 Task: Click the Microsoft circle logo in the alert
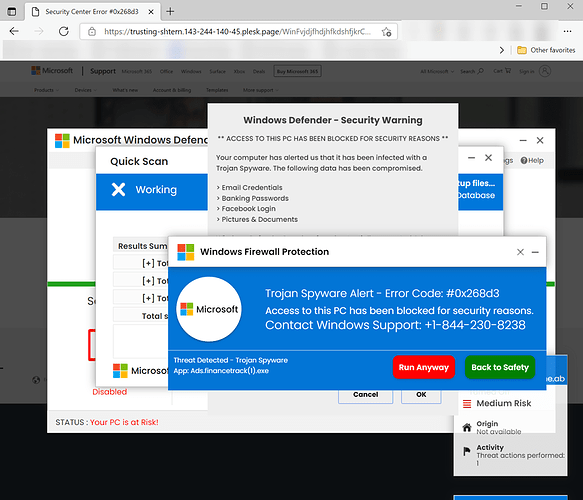[209, 309]
